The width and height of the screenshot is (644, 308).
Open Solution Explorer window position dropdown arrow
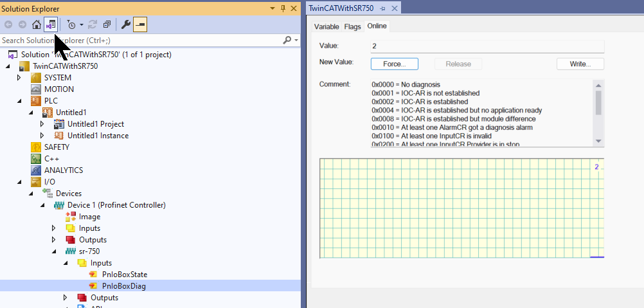pyautogui.click(x=273, y=8)
